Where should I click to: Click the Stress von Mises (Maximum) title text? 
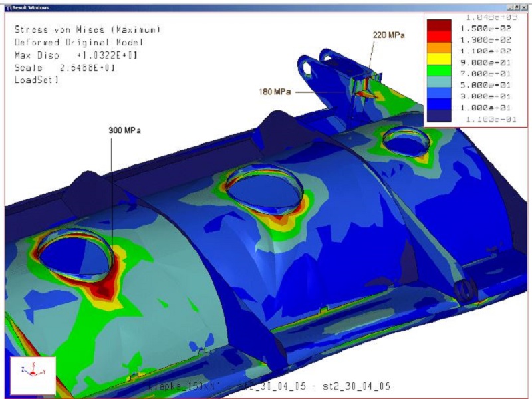click(87, 30)
